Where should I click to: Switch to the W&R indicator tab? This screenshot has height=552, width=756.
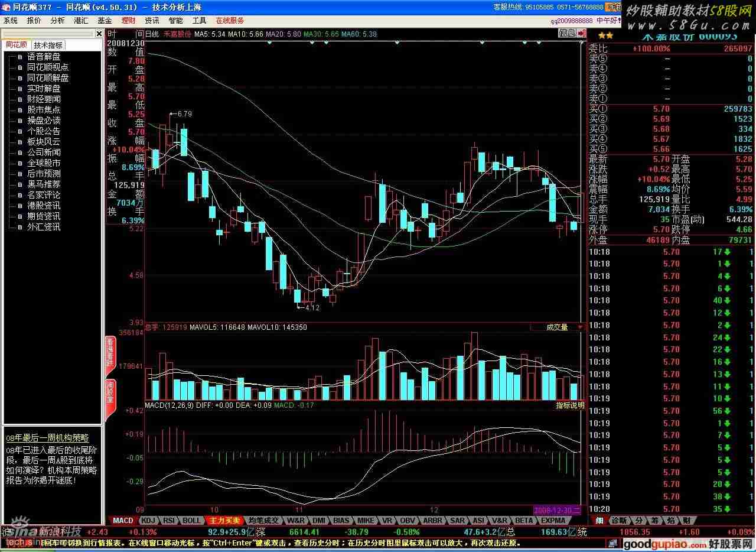click(296, 521)
